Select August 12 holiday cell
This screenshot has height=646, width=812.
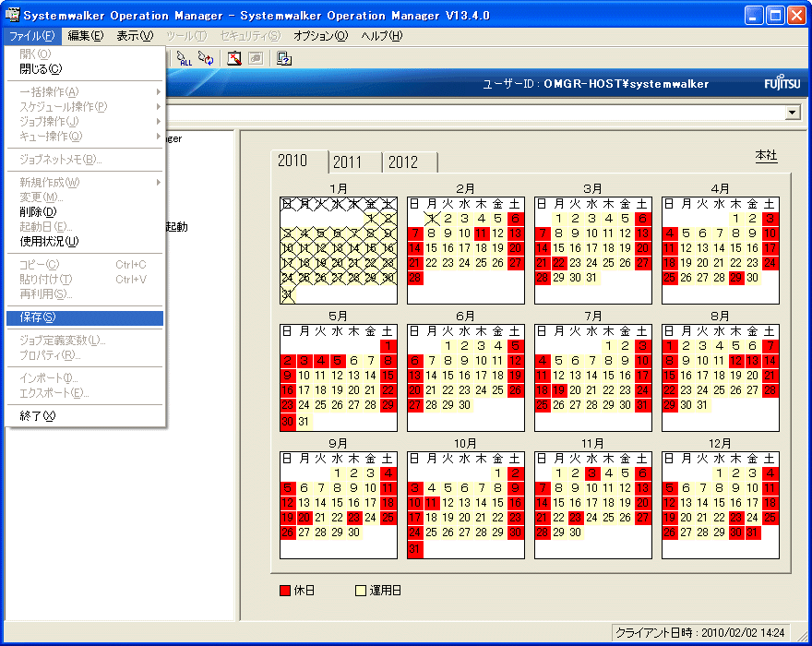(736, 361)
